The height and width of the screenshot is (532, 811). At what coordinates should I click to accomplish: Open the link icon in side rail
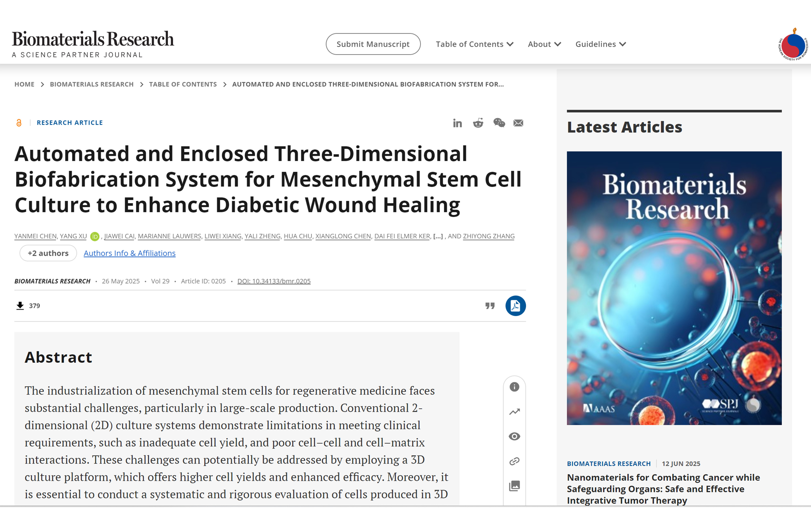coord(514,461)
